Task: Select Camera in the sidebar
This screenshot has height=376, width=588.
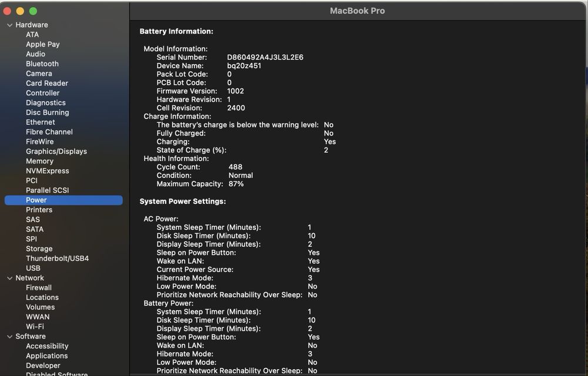Action: click(39, 73)
